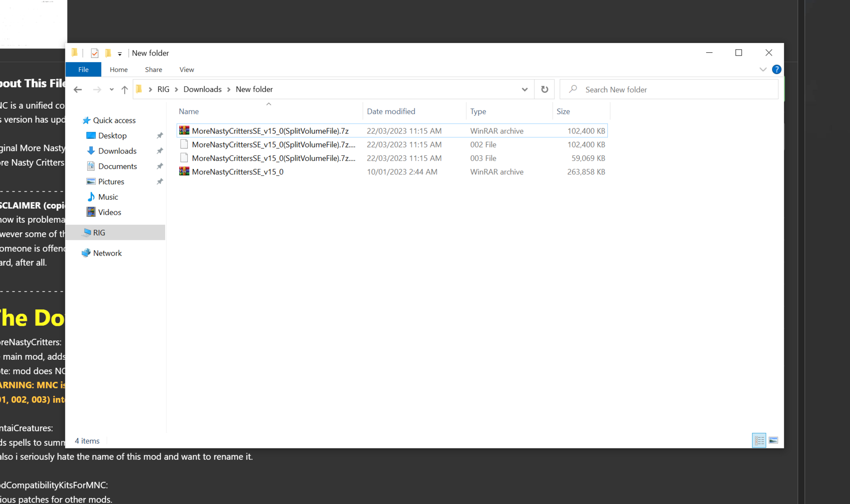
Task: Click the Documents page icon in sidebar
Action: click(x=91, y=167)
